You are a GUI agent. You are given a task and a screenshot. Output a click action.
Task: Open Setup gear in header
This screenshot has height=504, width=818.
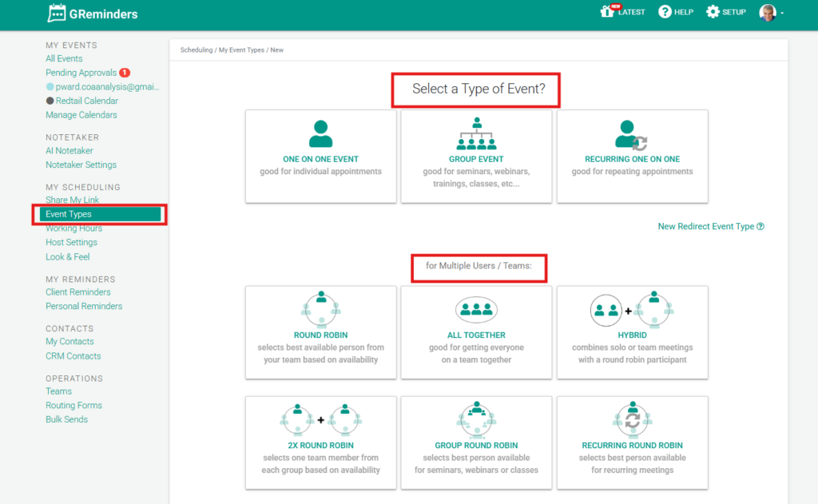[713, 12]
